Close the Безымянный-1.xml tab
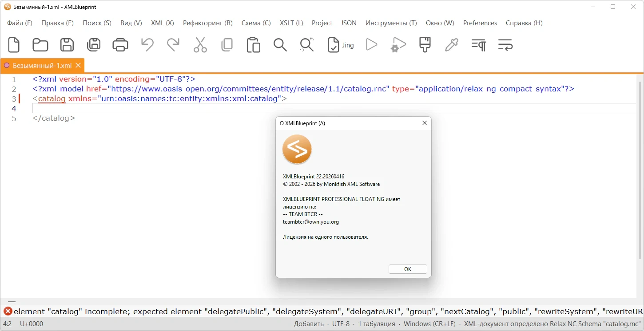644x331 pixels. point(78,65)
